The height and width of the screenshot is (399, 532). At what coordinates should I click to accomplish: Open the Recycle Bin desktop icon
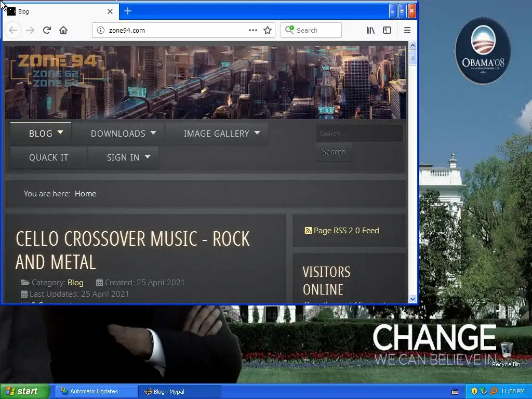pos(506,354)
